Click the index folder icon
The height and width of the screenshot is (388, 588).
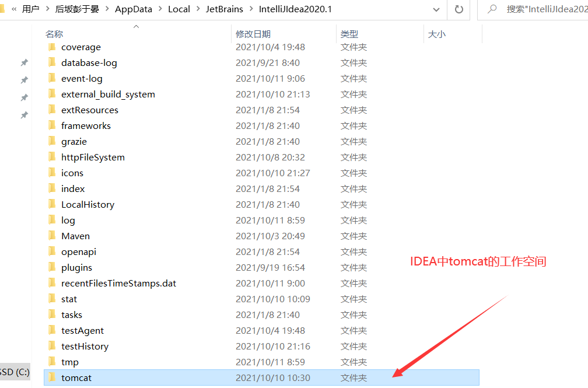pos(52,188)
